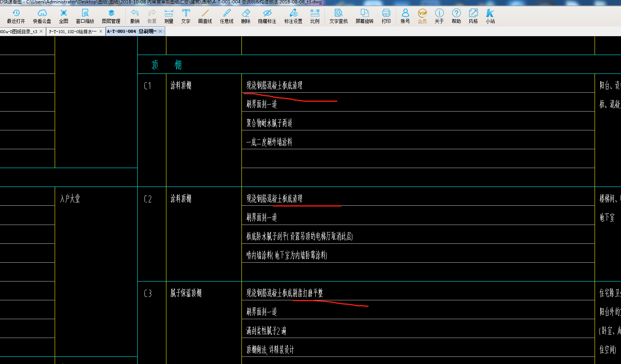Click 刷界面剂一道 under C3
Image resolution: width=621 pixels, height=364 pixels.
[262, 312]
